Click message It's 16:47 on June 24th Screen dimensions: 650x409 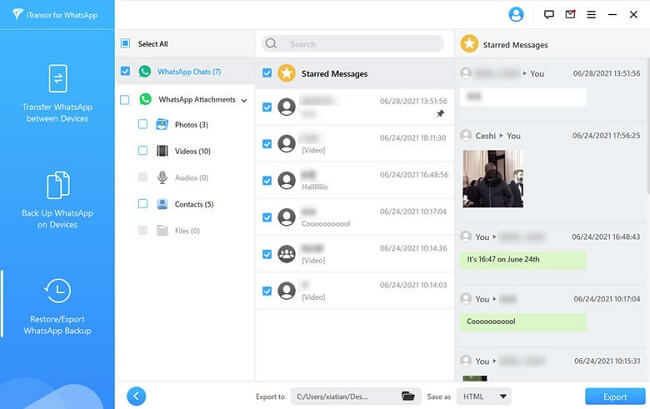523,260
